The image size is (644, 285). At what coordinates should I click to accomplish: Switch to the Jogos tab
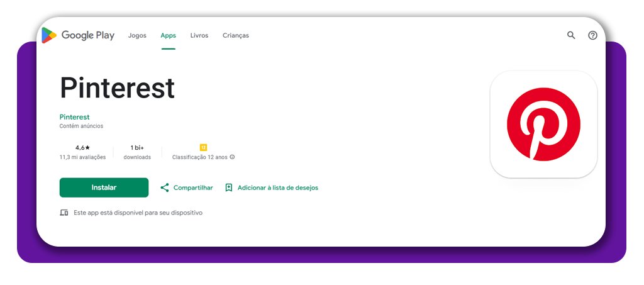[x=137, y=36]
